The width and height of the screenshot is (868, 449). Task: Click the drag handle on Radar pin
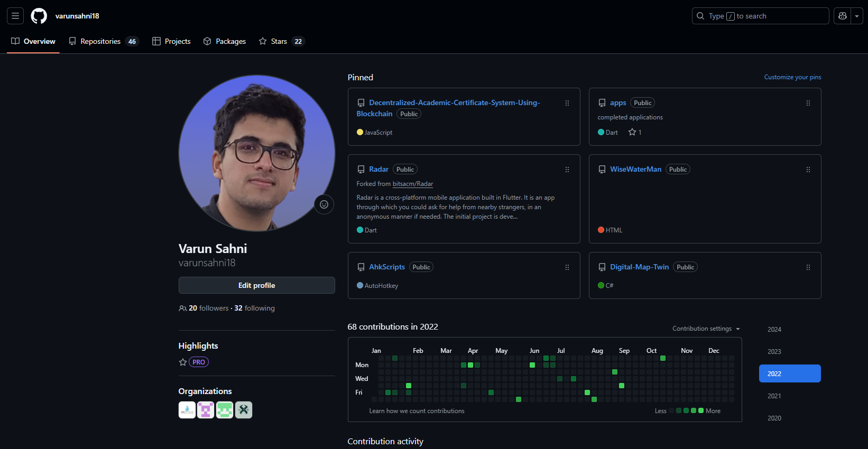[x=567, y=170]
